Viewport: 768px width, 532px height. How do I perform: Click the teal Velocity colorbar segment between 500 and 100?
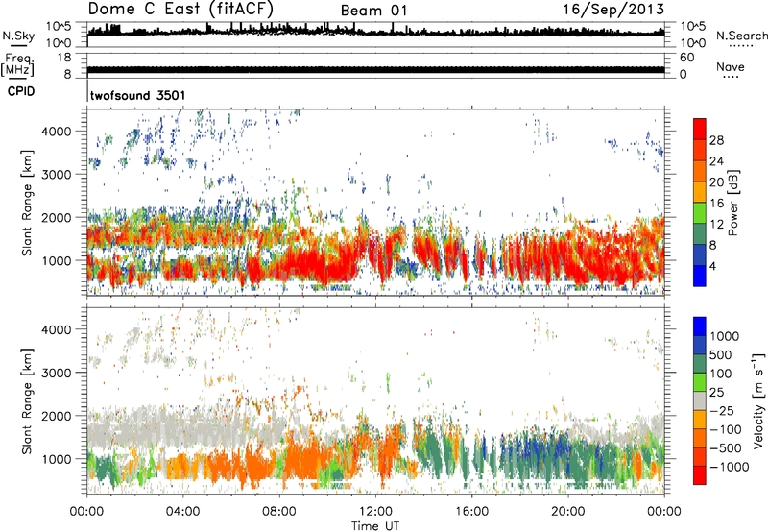(x=700, y=364)
